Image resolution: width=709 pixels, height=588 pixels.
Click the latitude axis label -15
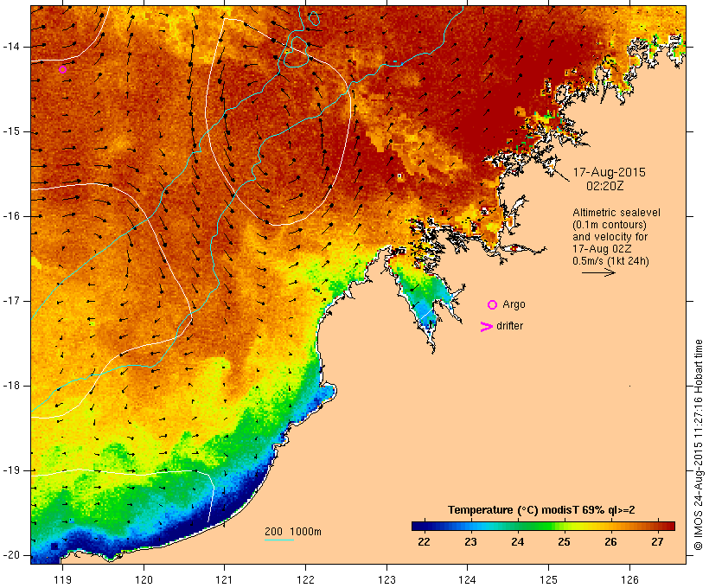tap(11, 131)
